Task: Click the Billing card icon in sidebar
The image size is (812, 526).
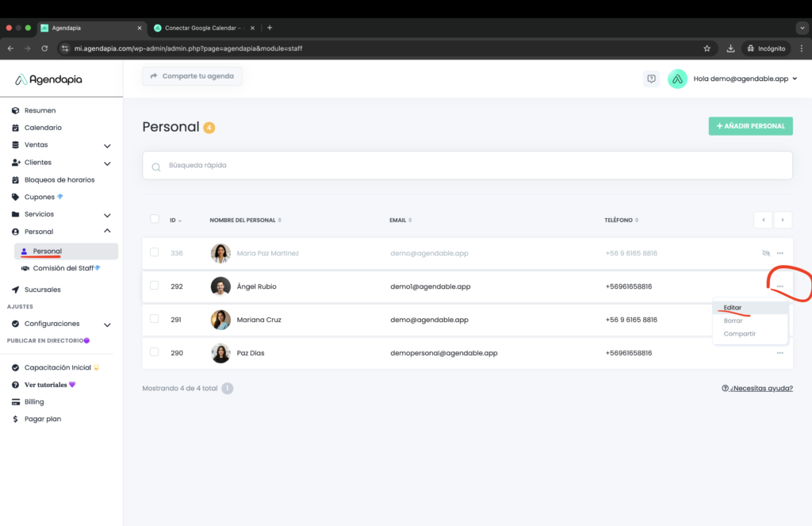Action: [x=16, y=402]
